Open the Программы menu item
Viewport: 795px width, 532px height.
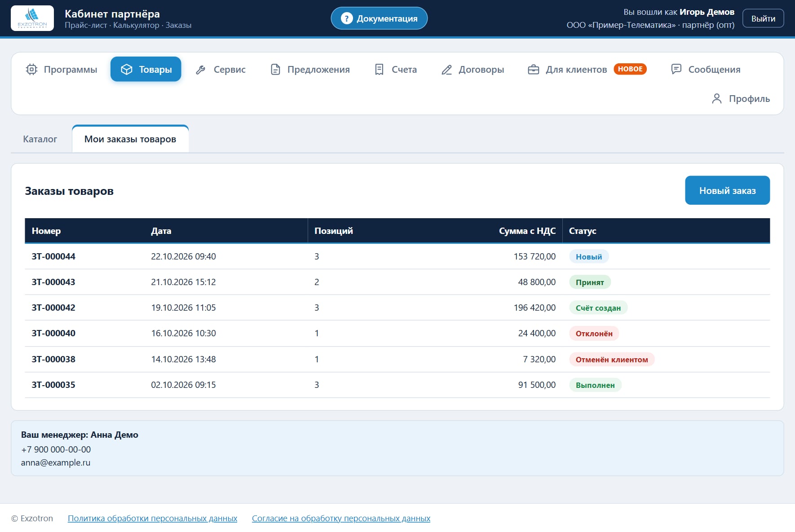(x=62, y=70)
